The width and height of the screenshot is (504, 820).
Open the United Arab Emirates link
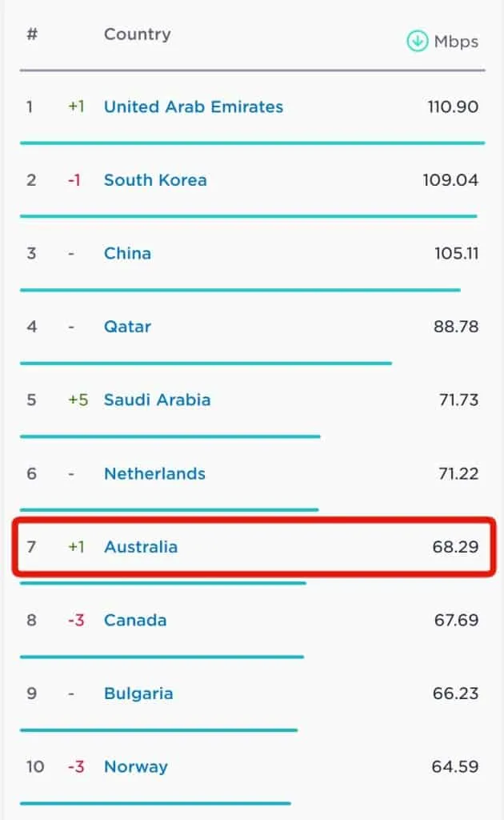tap(193, 107)
